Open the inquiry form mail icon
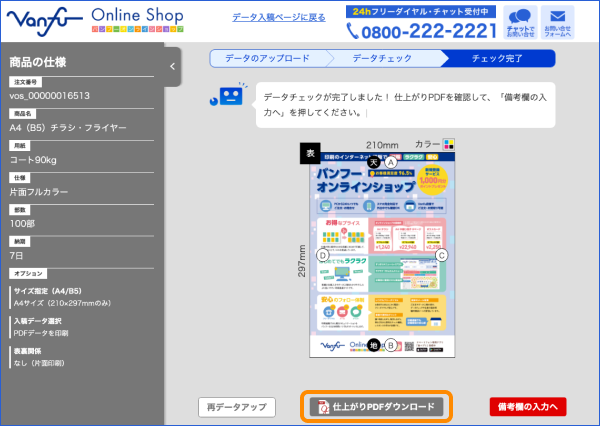600x426 pixels. [558, 22]
